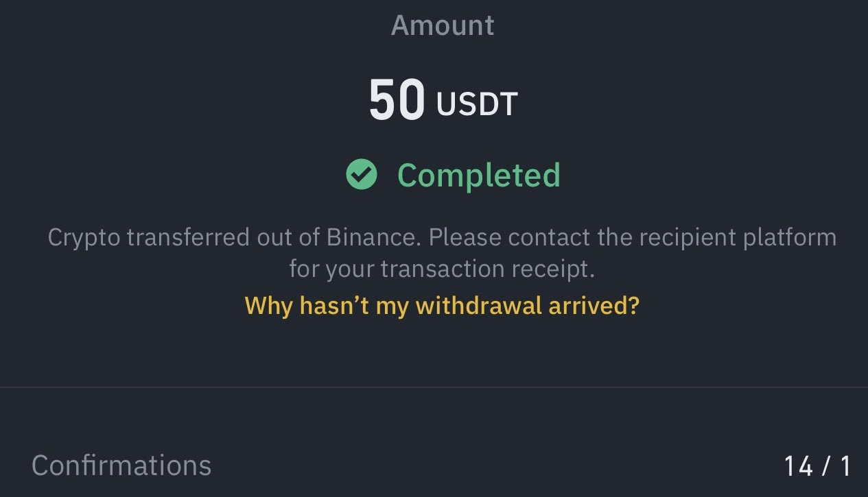Open the 'Why hasn't my withdrawal arrived?' link
The image size is (868, 497).
(441, 305)
